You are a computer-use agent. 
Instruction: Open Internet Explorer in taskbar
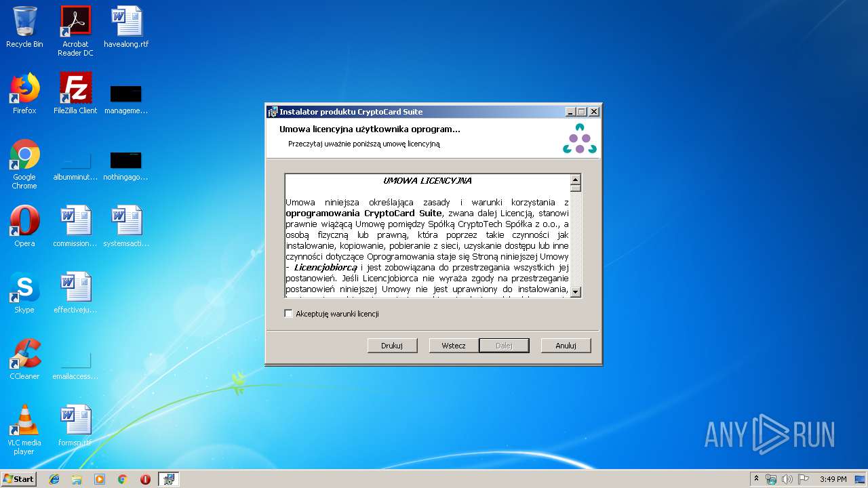54,479
